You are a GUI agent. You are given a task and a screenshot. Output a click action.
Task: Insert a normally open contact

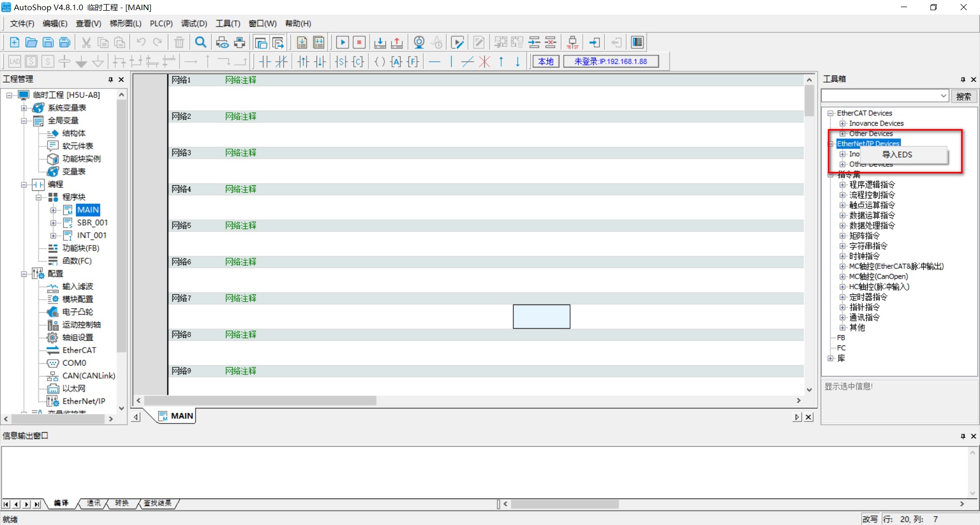click(264, 62)
